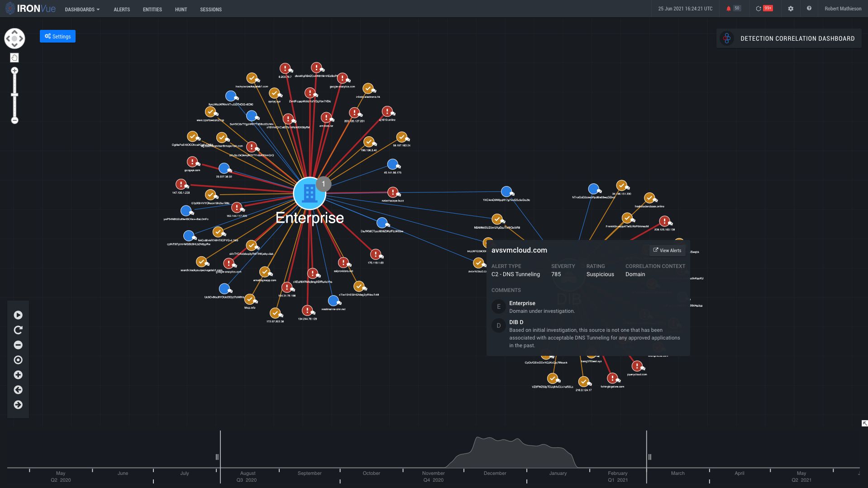Expand the timeline collapse arrow icon

point(864,423)
